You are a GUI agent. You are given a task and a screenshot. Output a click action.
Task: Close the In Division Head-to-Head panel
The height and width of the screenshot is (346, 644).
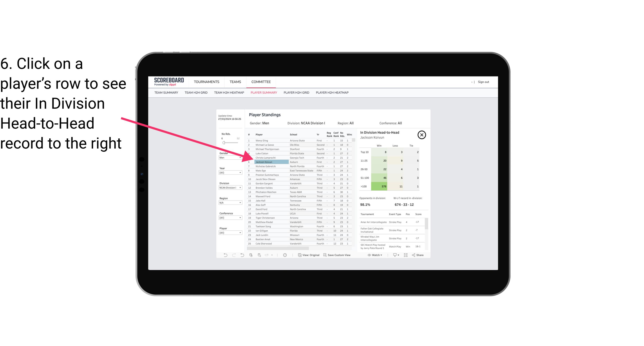coord(422,135)
